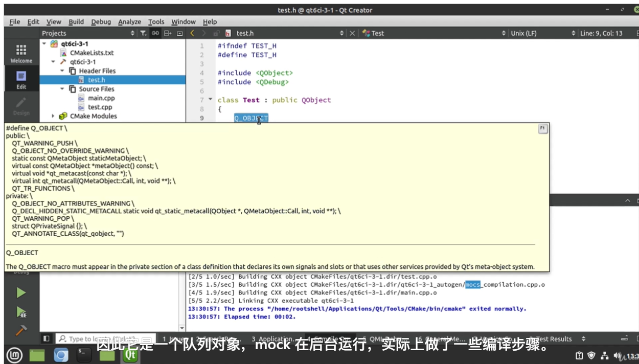Viewport: 639px width, 364px height.
Task: Open the Unix (LF) line ending dropdown
Action: pos(543,33)
